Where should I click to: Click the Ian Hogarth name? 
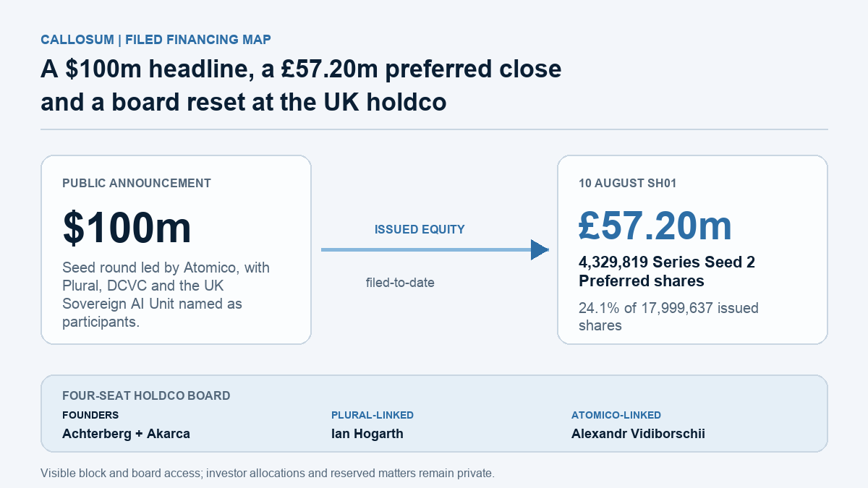[367, 435]
